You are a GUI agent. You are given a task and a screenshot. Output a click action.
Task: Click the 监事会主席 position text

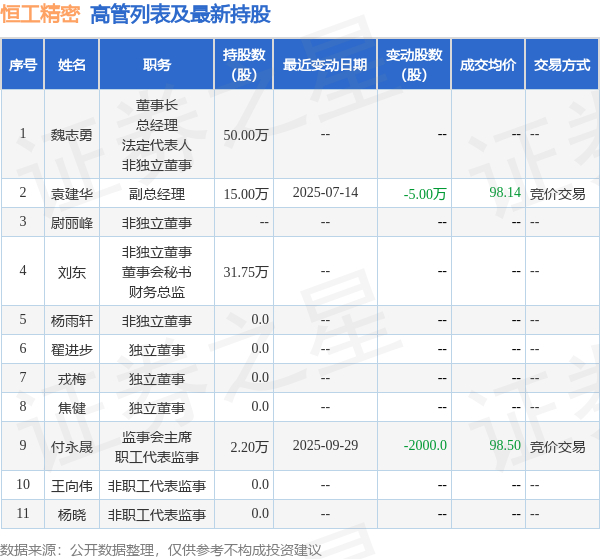[x=157, y=437]
